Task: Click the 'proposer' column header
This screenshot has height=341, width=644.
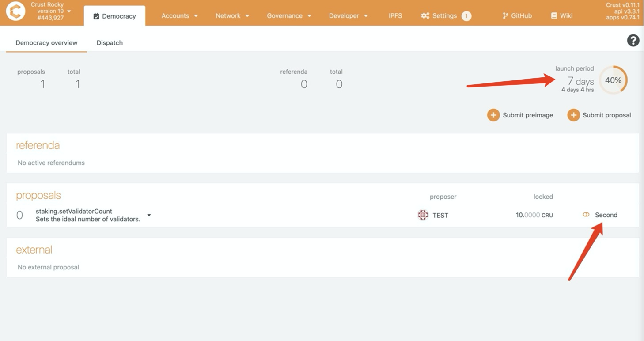Action: click(x=443, y=197)
